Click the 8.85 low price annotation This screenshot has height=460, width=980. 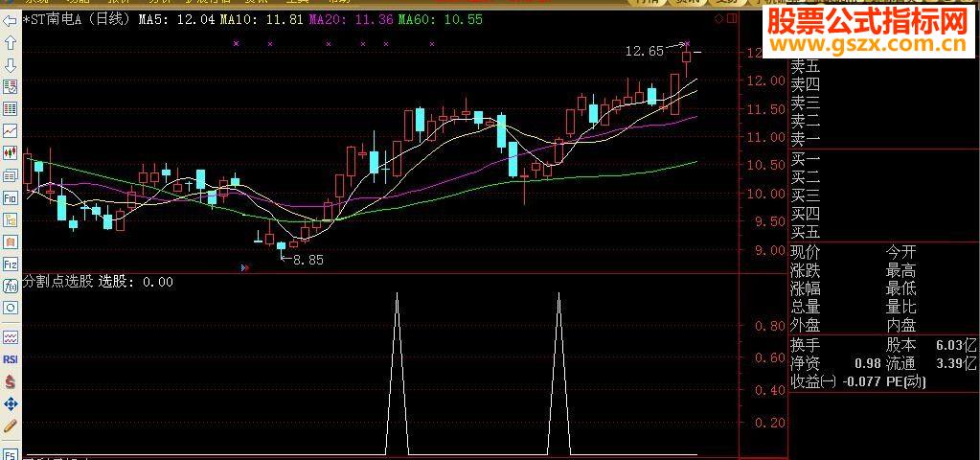pyautogui.click(x=308, y=261)
